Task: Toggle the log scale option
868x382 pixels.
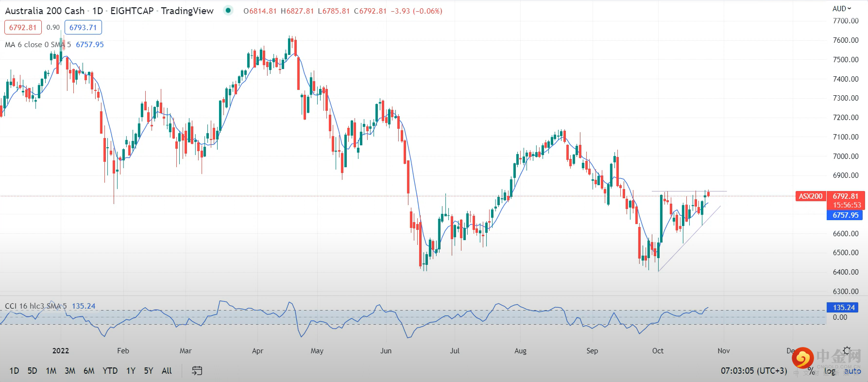Action: (830, 371)
